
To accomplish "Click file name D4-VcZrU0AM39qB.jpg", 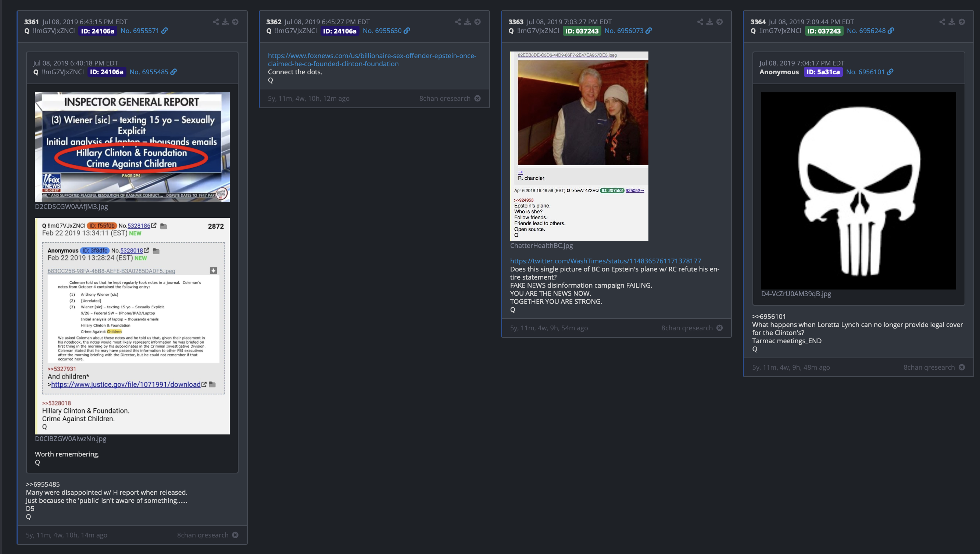I will 796,294.
